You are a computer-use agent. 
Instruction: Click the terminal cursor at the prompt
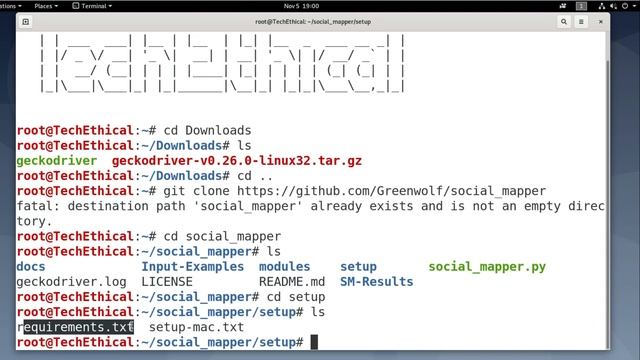pyautogui.click(x=314, y=342)
